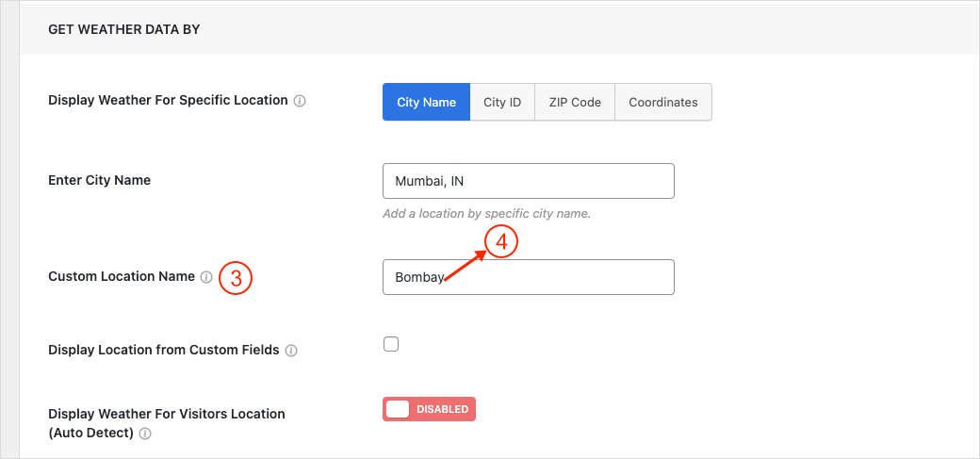Click the Enter City Name label
The height and width of the screenshot is (459, 980).
[99, 180]
